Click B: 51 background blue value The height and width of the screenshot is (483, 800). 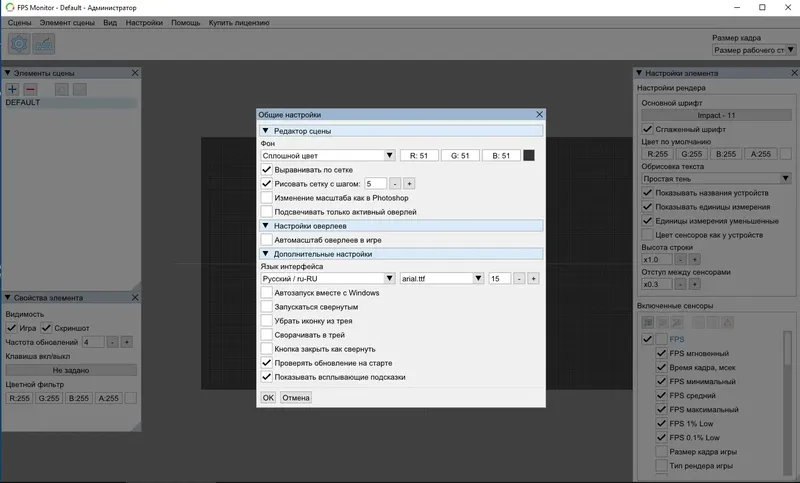[501, 156]
